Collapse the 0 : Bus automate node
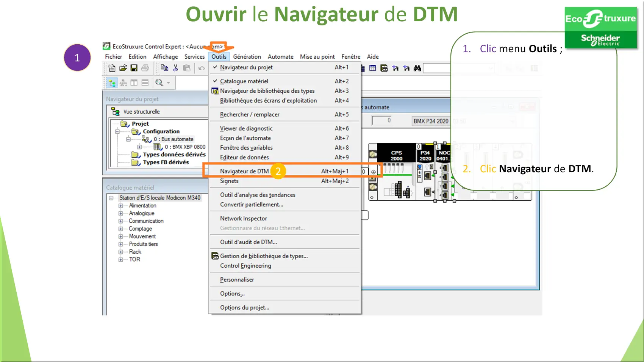This screenshot has height=362, width=644. pos(128,139)
